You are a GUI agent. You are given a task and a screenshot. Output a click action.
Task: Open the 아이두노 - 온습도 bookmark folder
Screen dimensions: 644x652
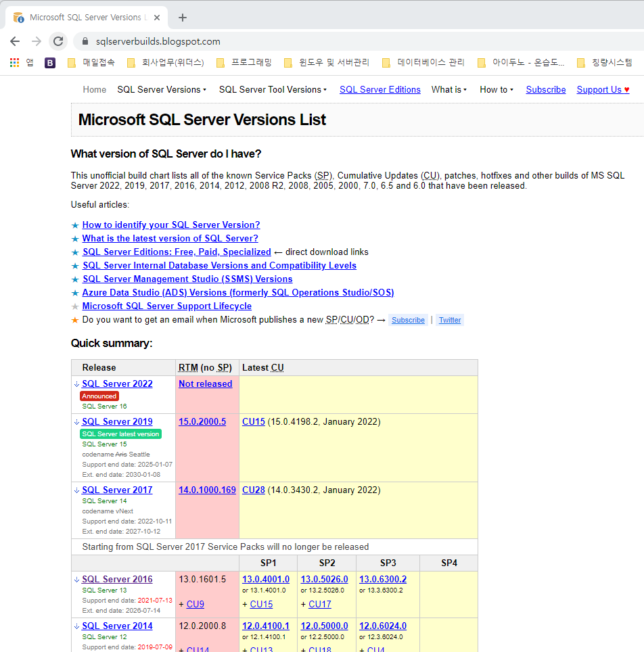[x=521, y=62]
